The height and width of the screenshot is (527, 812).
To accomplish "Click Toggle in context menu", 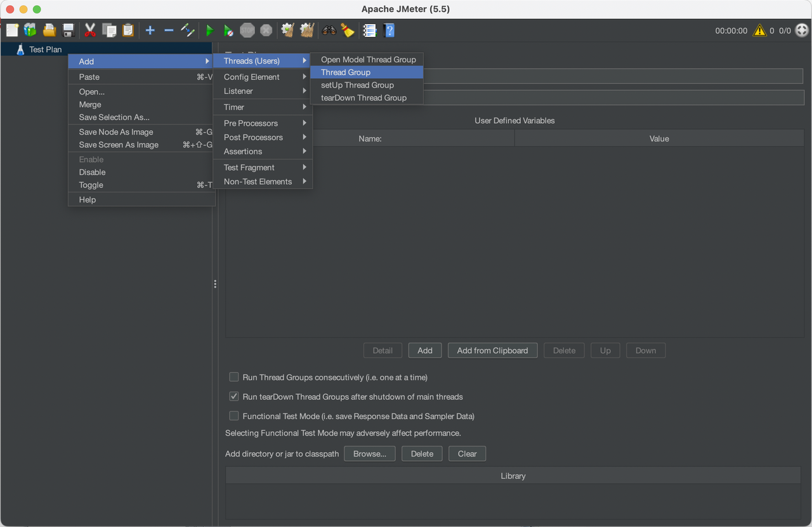I will click(141, 185).
